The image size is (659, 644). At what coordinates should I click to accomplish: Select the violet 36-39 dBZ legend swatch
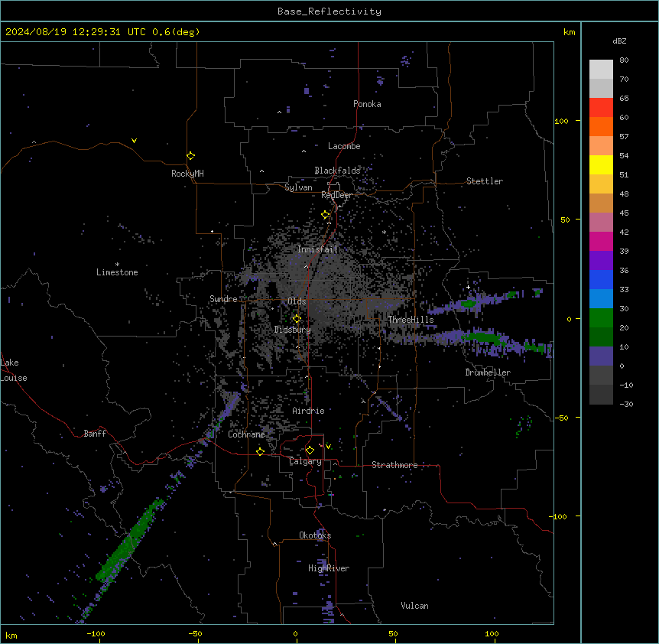pos(601,260)
